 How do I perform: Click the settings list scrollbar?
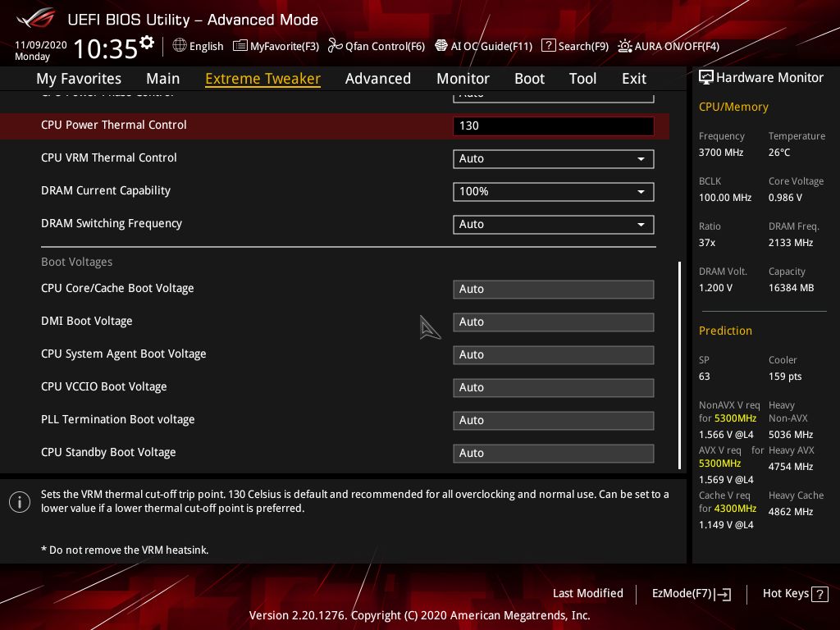pyautogui.click(x=680, y=365)
